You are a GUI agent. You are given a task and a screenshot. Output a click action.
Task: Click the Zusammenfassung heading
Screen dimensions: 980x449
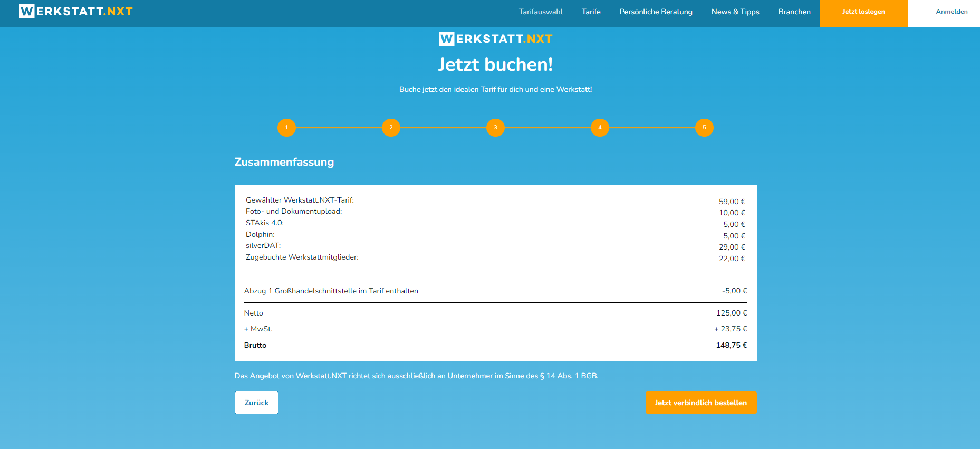(284, 162)
